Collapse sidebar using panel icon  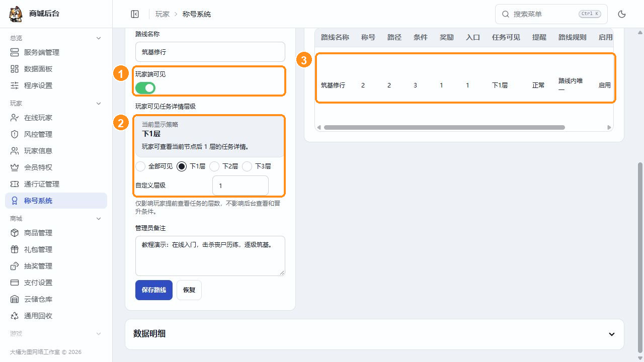(x=135, y=14)
